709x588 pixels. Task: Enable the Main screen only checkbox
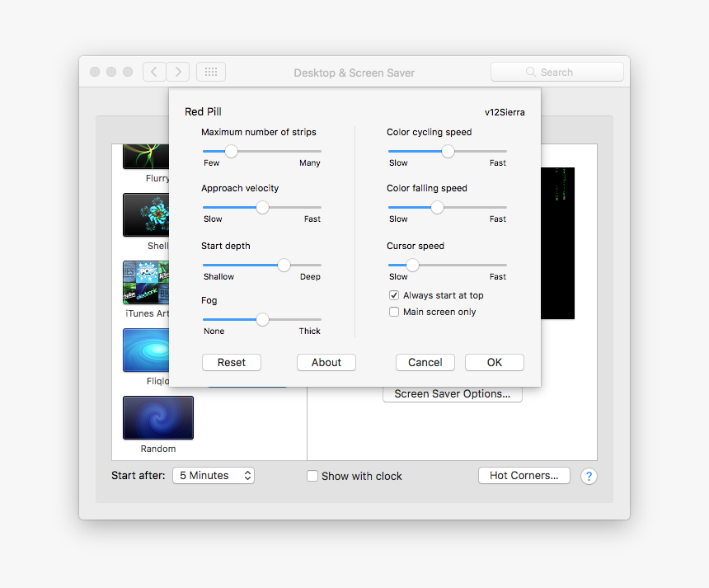click(x=394, y=312)
